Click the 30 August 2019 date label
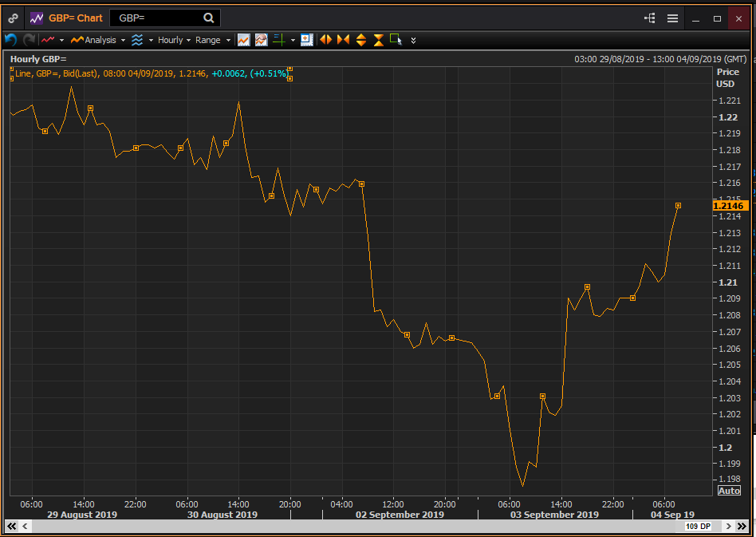This screenshot has height=537, width=756. [x=222, y=515]
